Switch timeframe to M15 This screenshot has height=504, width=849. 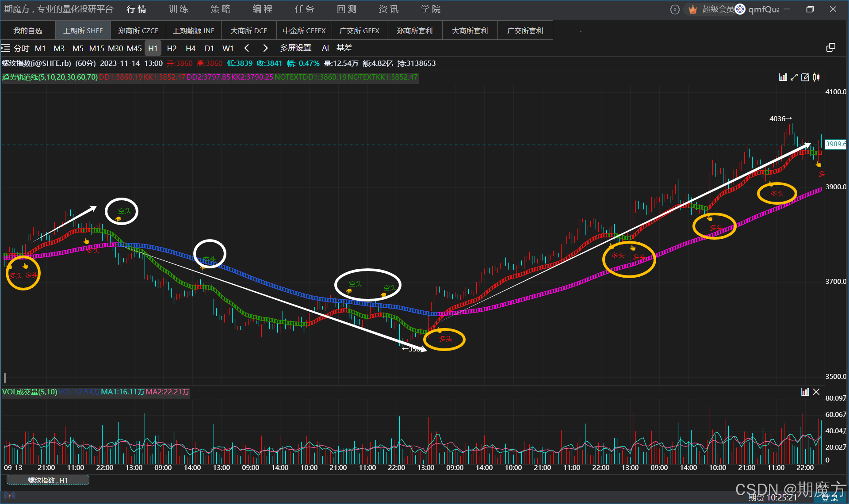pos(96,48)
